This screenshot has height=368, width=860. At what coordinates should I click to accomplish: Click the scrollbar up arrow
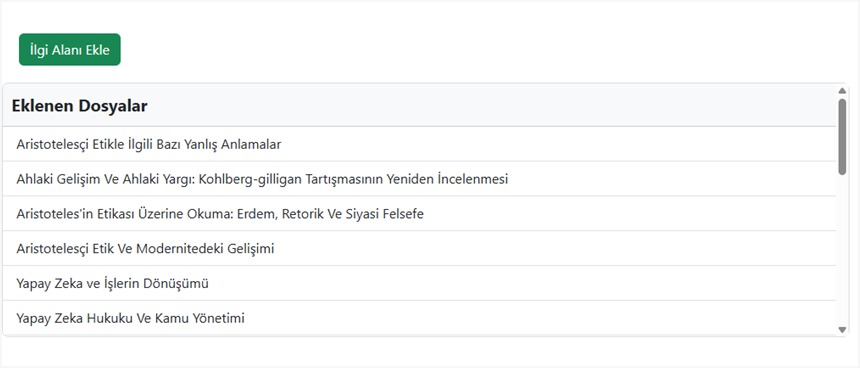[842, 90]
